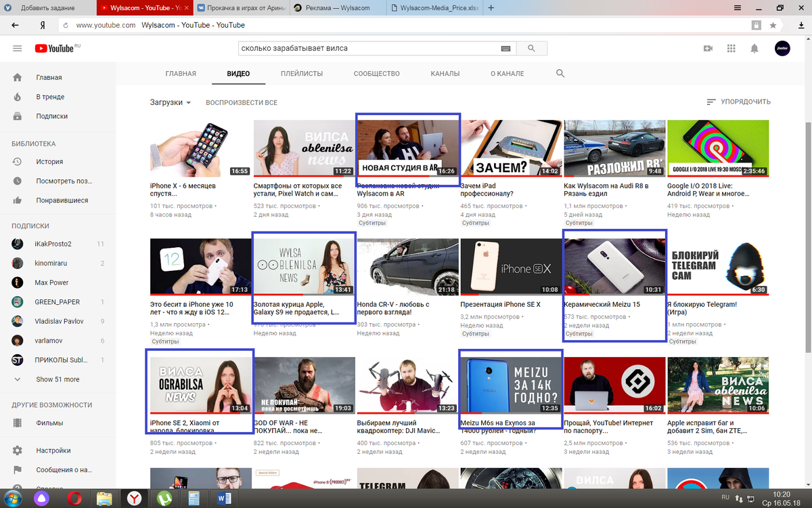Open the Windows Start menu
This screenshot has width=812, height=508.
tap(14, 499)
